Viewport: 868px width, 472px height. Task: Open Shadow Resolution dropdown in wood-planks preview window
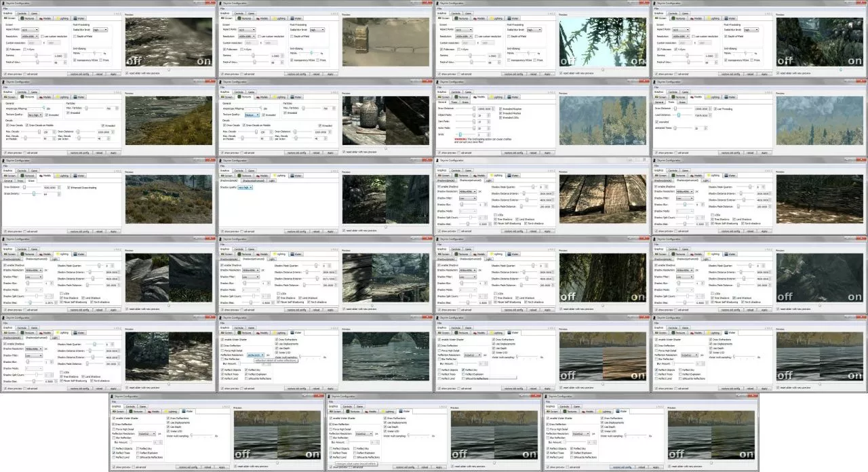coord(468,191)
